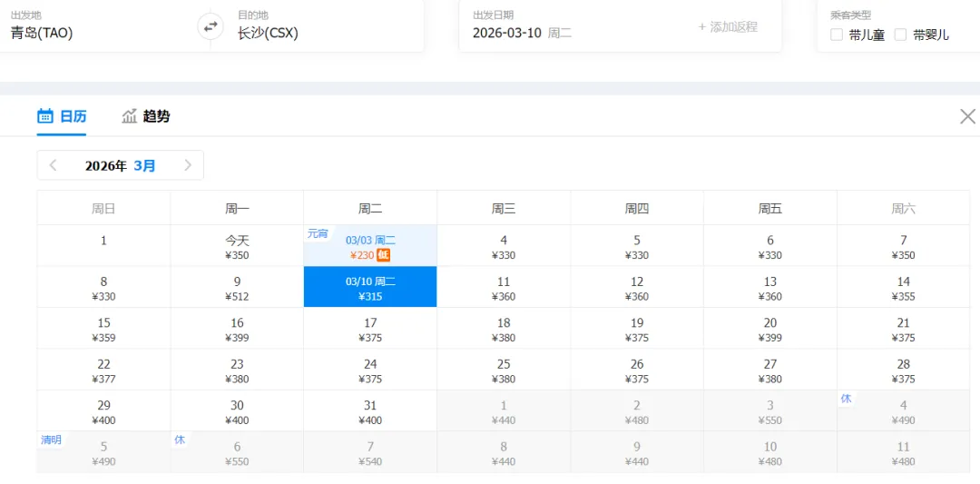Select March 21 priced ¥375

click(903, 329)
